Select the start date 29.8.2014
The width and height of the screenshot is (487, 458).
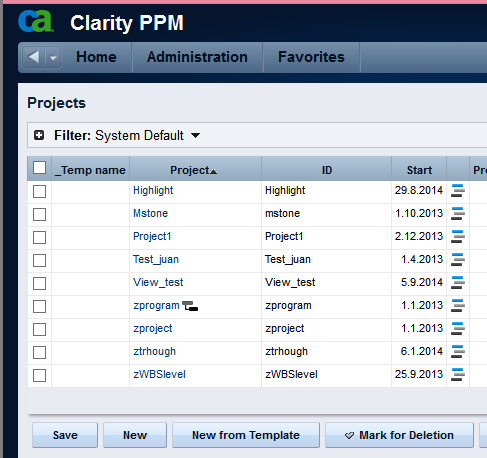(x=419, y=190)
